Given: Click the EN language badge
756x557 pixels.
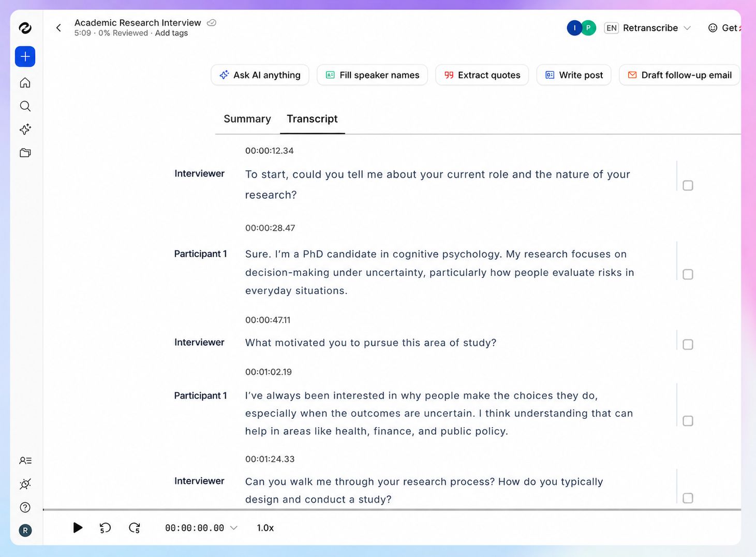Looking at the screenshot, I should pos(611,28).
